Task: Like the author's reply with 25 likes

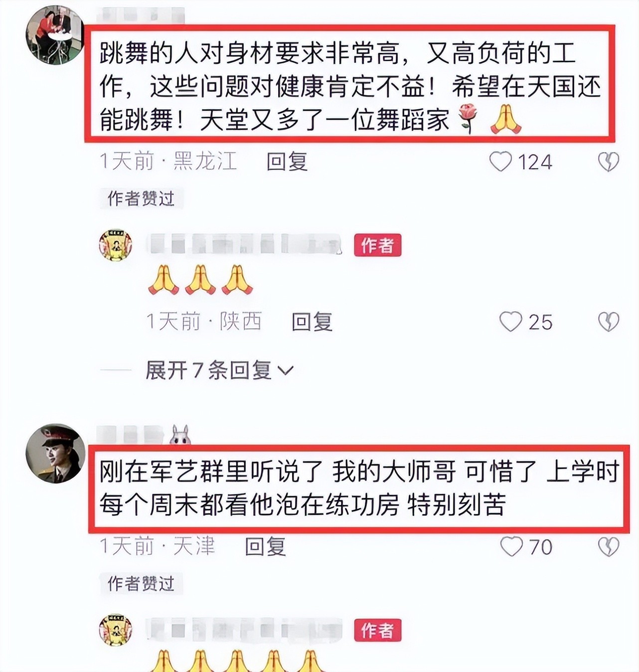Action: (511, 322)
